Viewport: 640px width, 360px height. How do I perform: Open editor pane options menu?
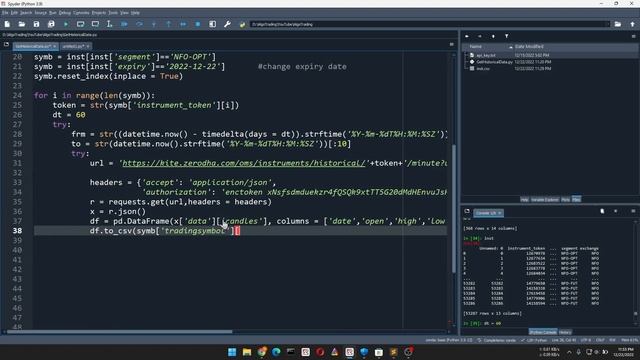point(451,44)
